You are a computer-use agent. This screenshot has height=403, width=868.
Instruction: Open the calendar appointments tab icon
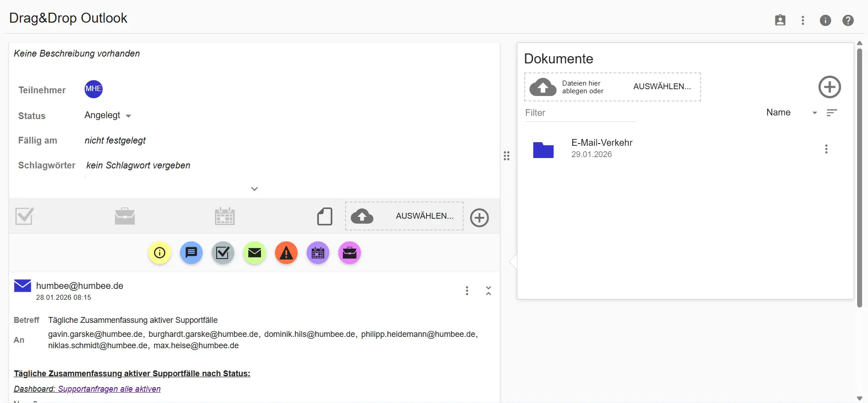(x=225, y=216)
